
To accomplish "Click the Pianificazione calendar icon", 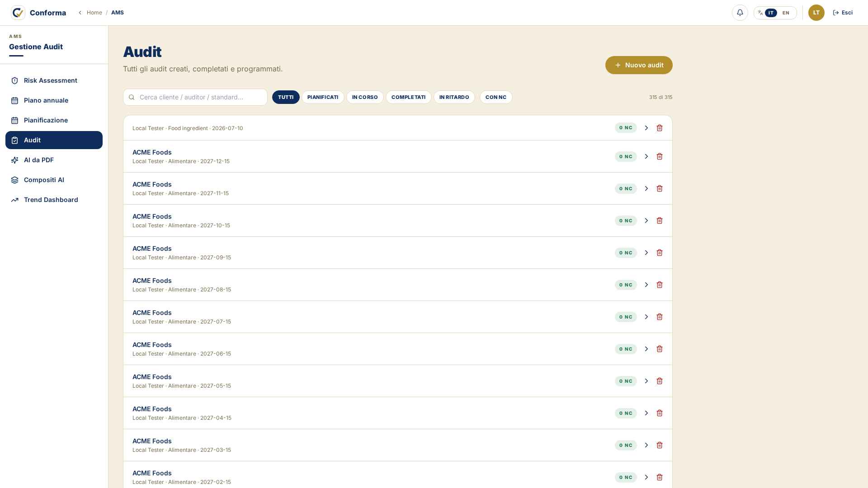I will (14, 120).
